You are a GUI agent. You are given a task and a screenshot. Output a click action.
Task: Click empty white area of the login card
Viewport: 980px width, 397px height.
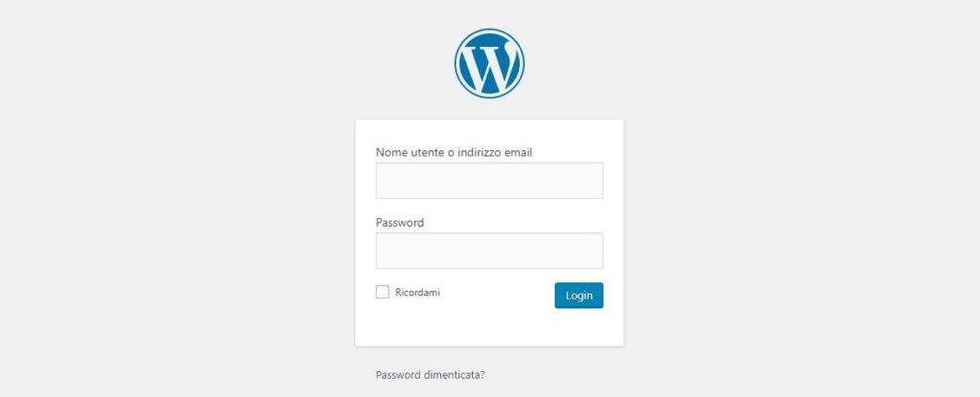pyautogui.click(x=489, y=328)
